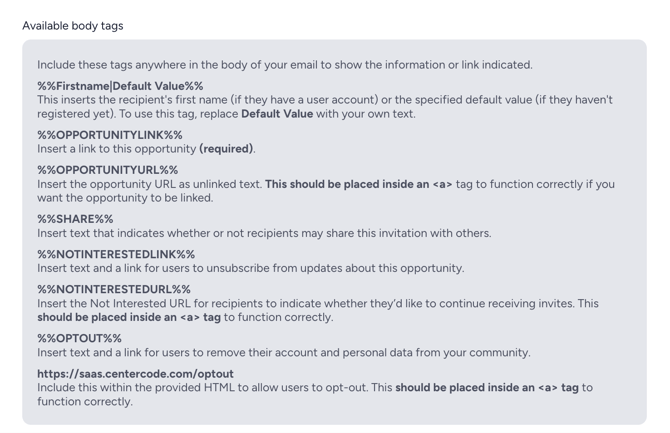Select the %%NOTINTERESTEDURL%% tag
The height and width of the screenshot is (433, 670).
point(114,289)
